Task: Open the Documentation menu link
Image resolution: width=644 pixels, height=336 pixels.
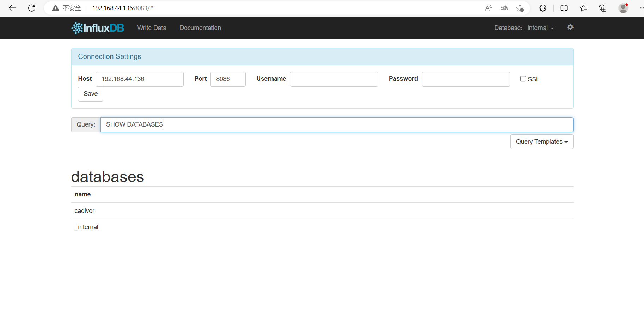Action: (x=200, y=28)
